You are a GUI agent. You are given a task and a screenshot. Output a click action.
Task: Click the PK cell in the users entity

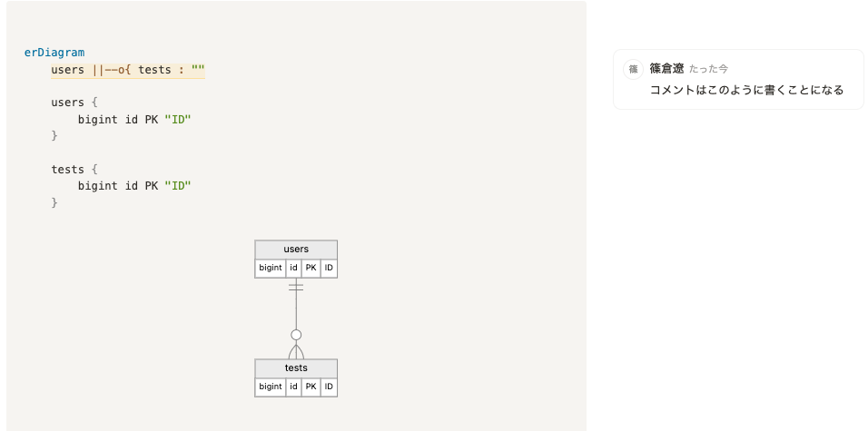pyautogui.click(x=311, y=268)
